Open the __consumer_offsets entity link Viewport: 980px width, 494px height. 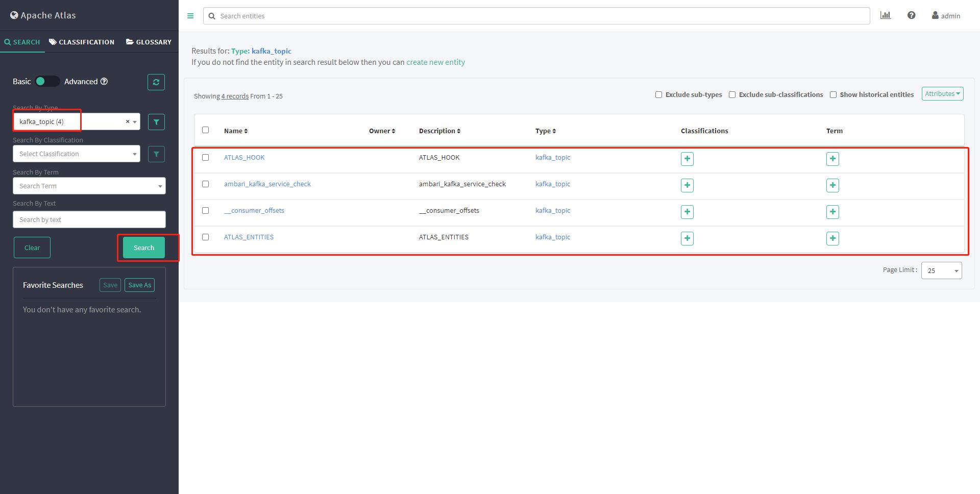(254, 211)
